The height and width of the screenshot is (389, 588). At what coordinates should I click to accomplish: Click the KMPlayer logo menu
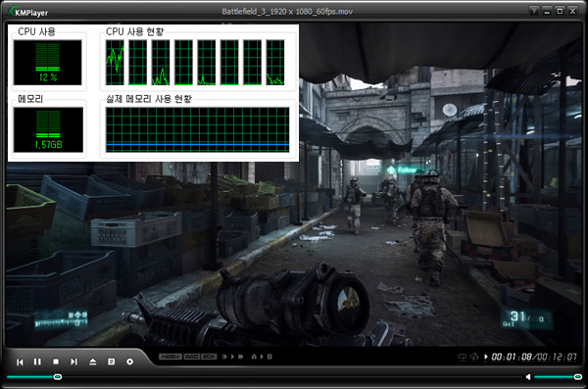[28, 12]
